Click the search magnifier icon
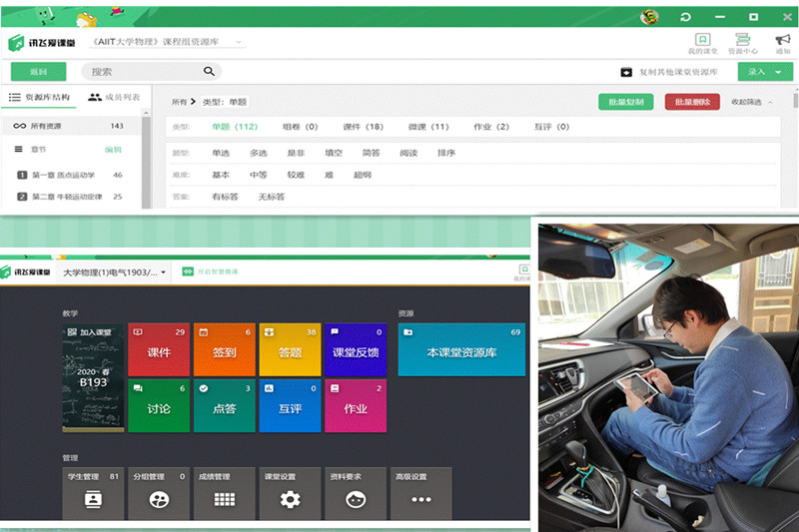Screen dimensions: 799x532 click(209, 72)
